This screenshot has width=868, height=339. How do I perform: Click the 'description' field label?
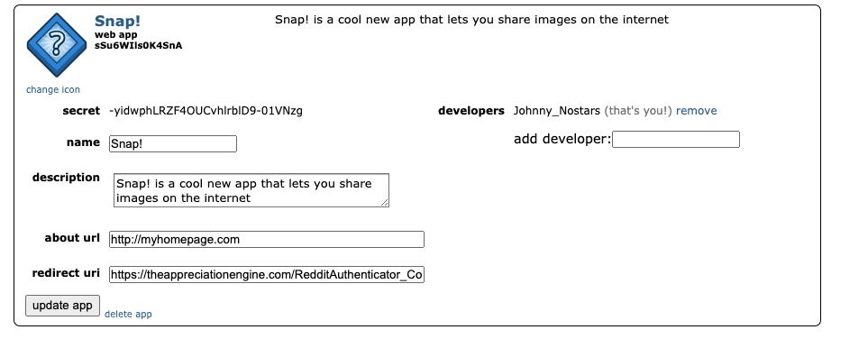coord(66,178)
